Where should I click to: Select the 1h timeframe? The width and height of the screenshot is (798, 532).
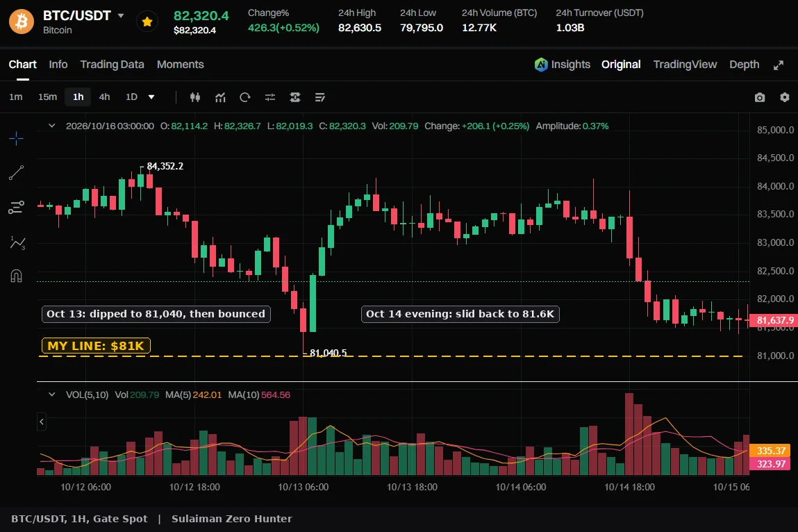(78, 97)
